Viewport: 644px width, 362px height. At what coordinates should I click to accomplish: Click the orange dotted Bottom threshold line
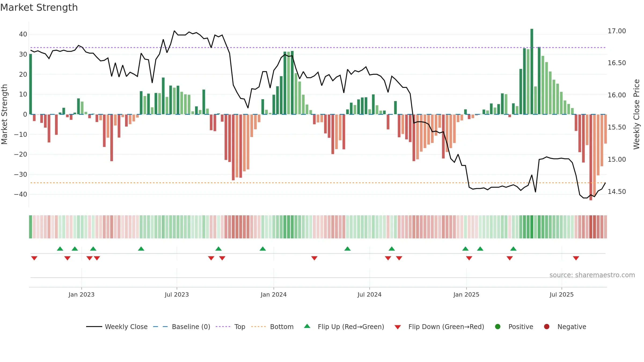click(318, 183)
